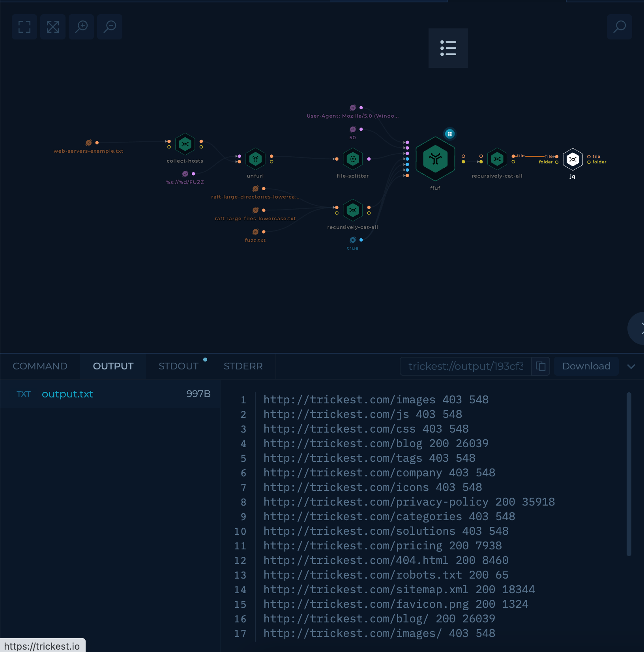The image size is (644, 652).
Task: Select the file-splitter node
Action: 353,159
